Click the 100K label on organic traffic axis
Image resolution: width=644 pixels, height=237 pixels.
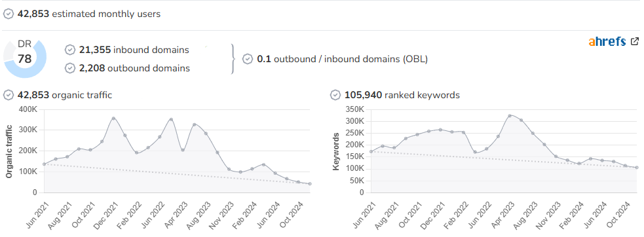click(28, 172)
